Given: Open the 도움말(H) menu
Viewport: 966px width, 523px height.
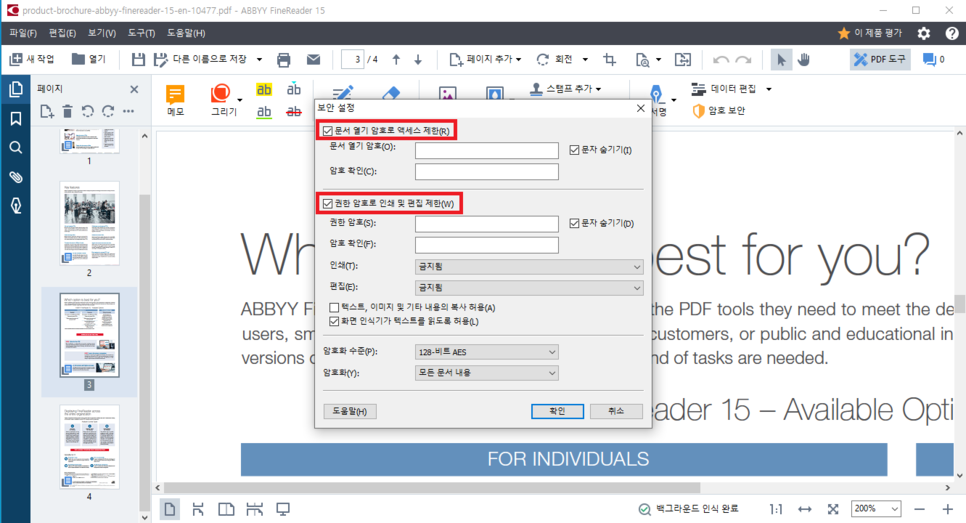Looking at the screenshot, I should point(186,33).
